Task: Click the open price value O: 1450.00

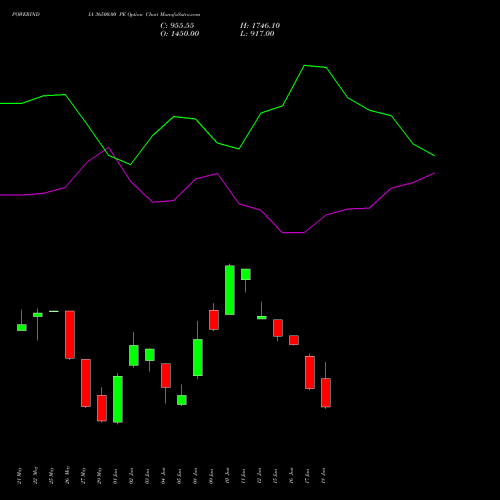Action: (180, 34)
